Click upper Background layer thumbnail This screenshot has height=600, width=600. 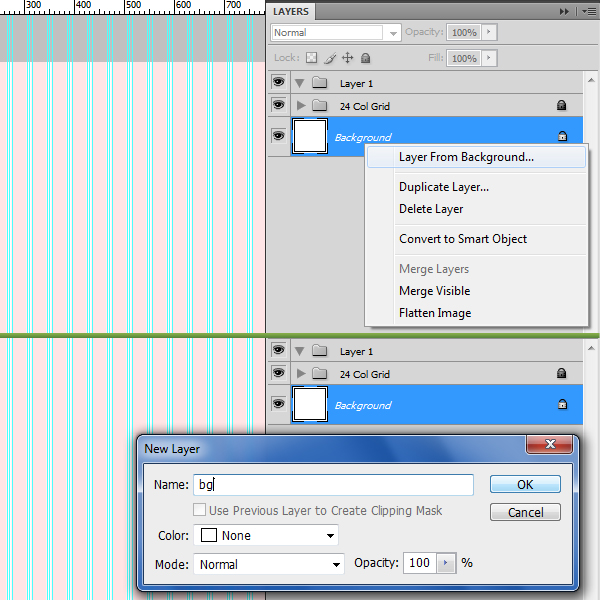point(310,136)
